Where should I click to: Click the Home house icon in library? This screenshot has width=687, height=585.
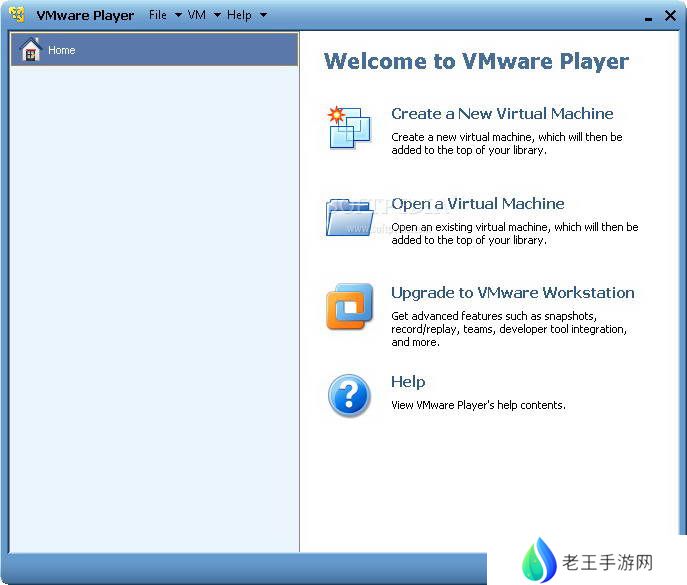pos(31,50)
